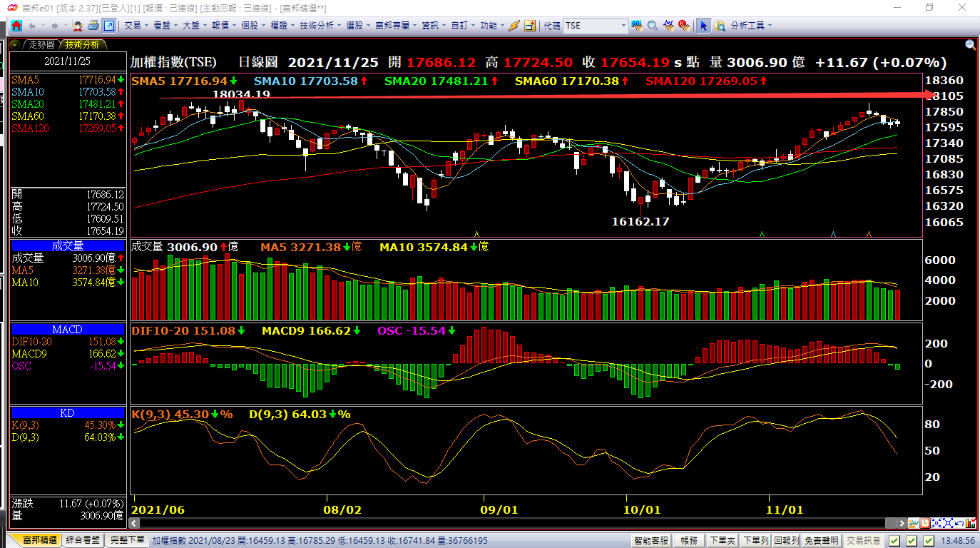Open the 權證 menu

pos(282,26)
